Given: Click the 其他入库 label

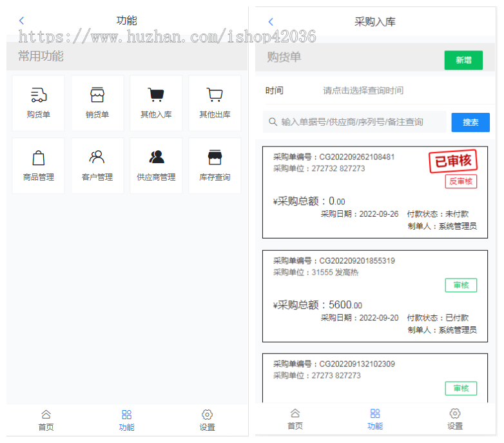Looking at the screenshot, I should coord(156,114).
